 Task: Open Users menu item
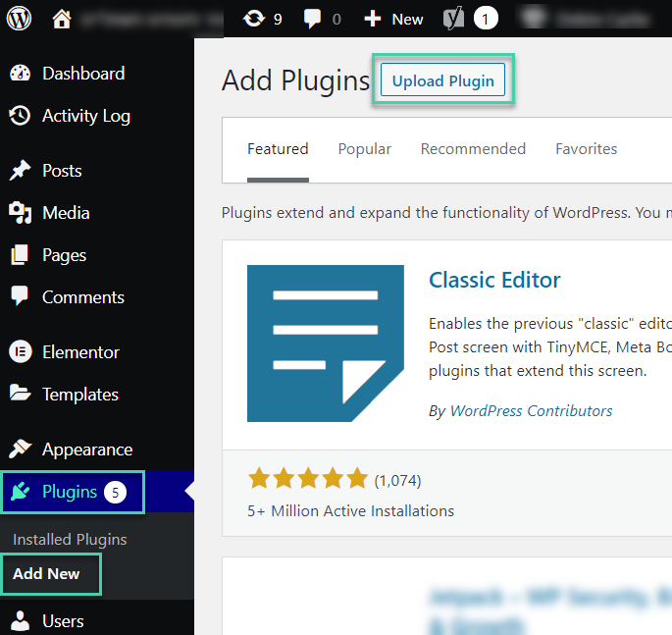[63, 621]
